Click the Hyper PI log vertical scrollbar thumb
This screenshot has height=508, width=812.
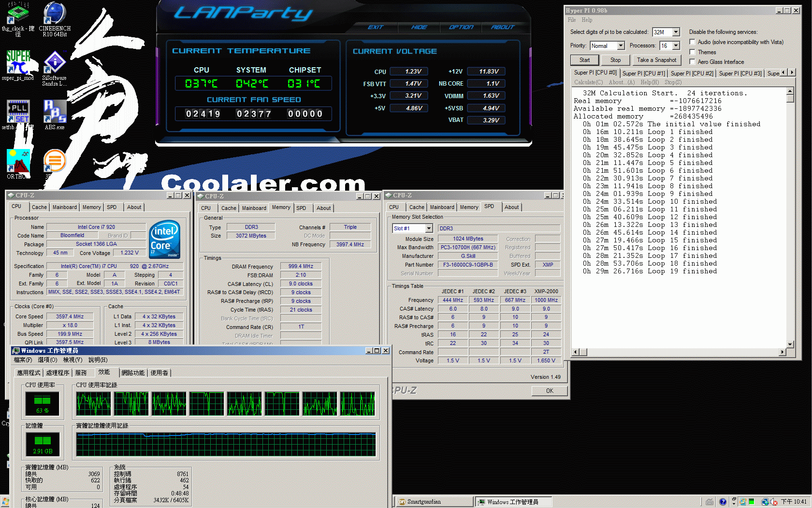click(790, 99)
